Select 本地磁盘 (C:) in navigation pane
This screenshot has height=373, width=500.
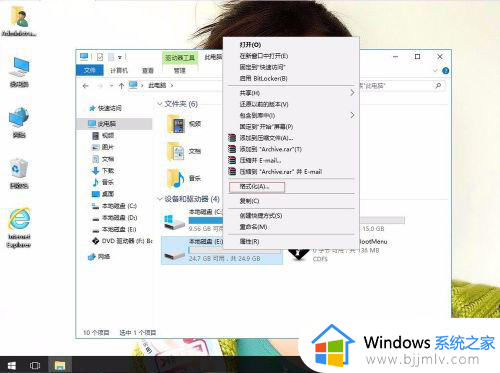coord(119,206)
